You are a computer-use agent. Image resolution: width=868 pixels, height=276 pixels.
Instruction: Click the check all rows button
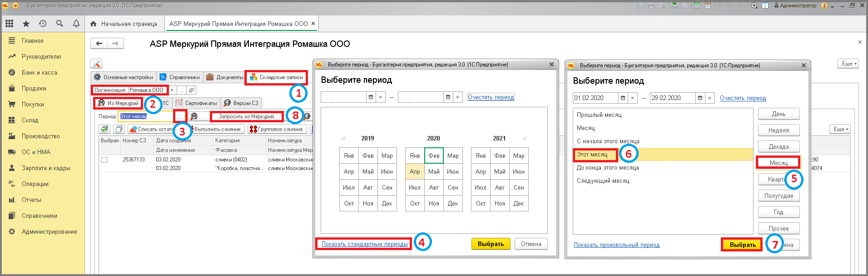pos(104,129)
